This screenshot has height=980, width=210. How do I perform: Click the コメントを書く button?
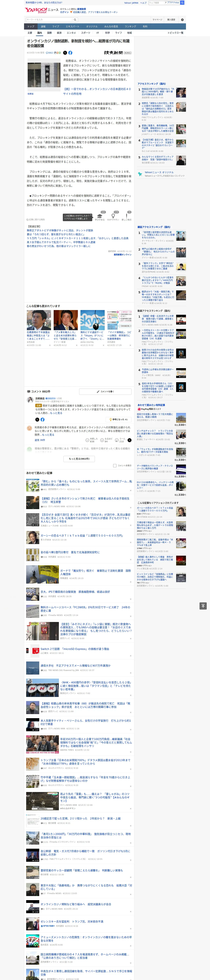105,392
